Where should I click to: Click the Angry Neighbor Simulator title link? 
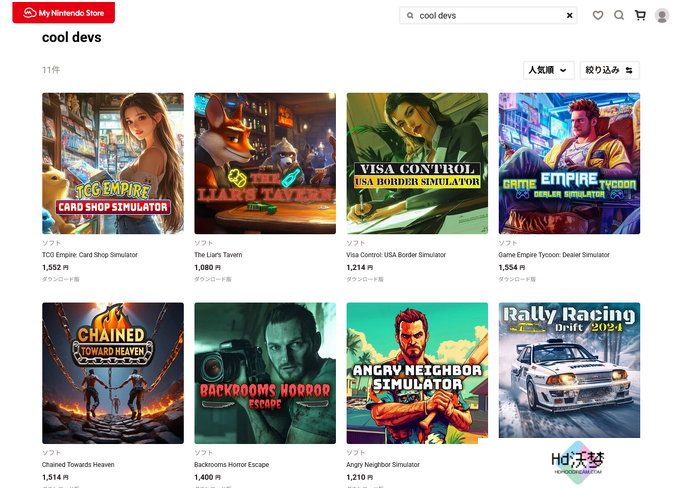pos(383,465)
